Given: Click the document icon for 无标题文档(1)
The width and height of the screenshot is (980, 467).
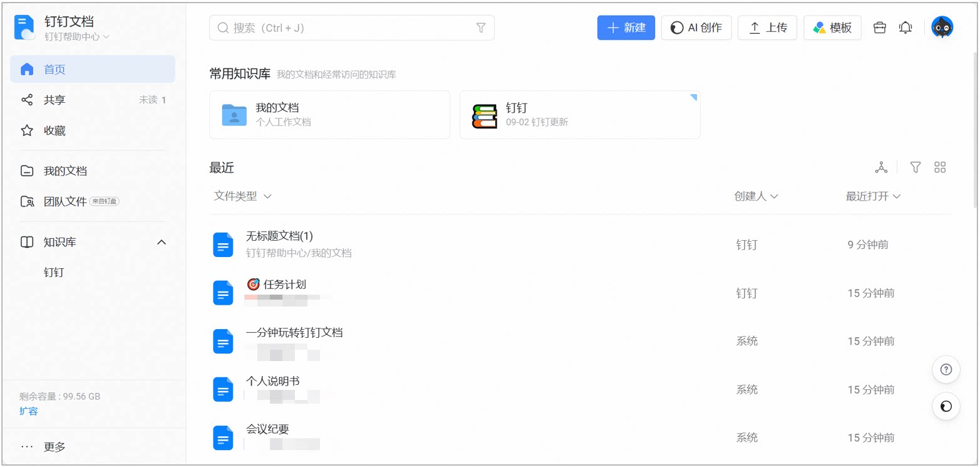Looking at the screenshot, I should pos(223,244).
